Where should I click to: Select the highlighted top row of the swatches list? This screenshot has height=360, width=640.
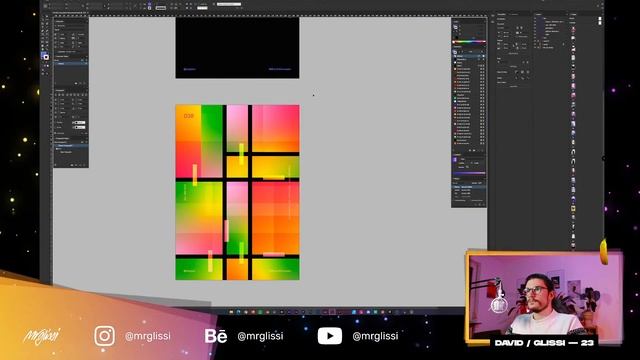click(469, 56)
